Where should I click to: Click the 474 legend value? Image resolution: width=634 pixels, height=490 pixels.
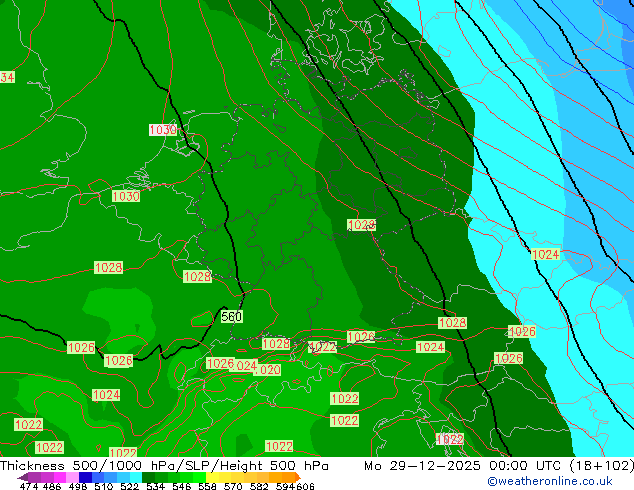point(29,486)
